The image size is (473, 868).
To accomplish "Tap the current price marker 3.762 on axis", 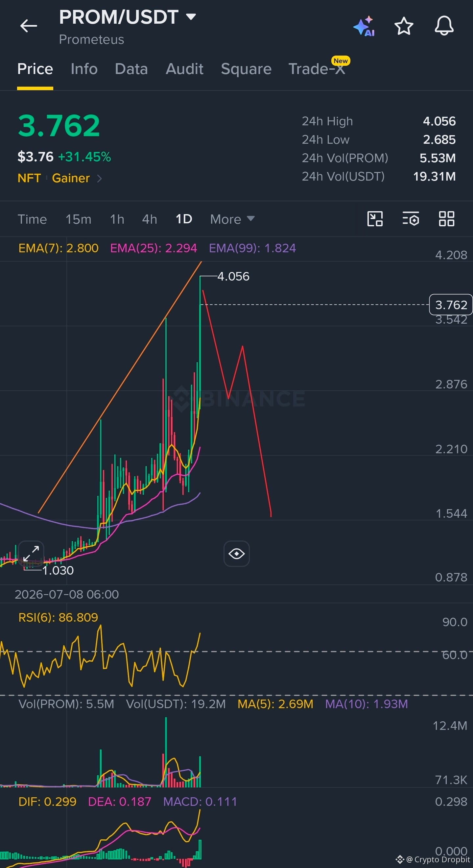I will click(x=451, y=305).
